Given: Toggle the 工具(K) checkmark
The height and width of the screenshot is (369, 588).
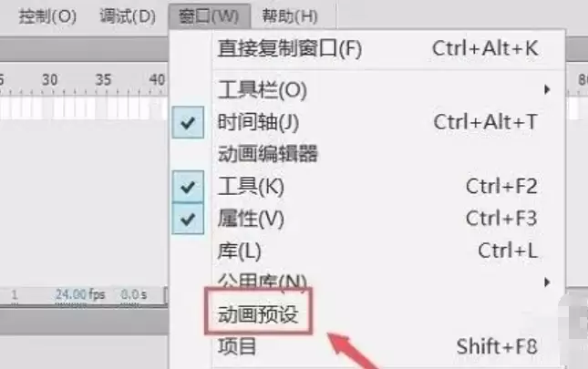Looking at the screenshot, I should tap(188, 187).
